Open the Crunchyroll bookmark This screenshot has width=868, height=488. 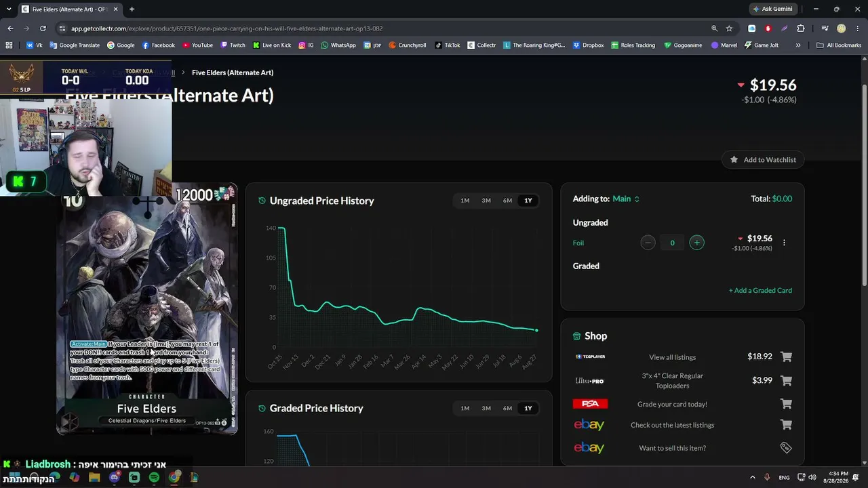click(x=407, y=45)
